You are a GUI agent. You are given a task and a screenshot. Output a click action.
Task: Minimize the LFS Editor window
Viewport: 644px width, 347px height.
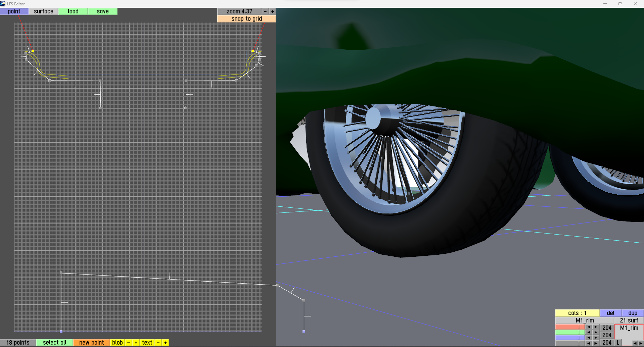[605, 4]
